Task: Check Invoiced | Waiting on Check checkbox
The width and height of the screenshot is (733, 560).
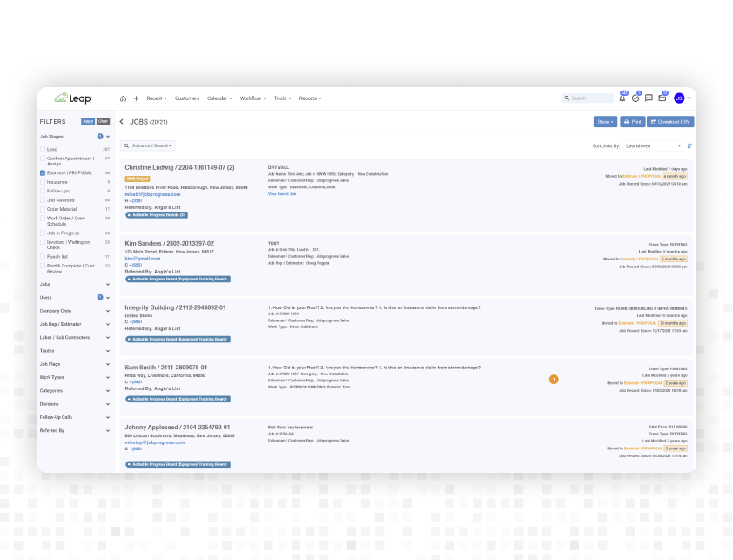Action: click(43, 242)
